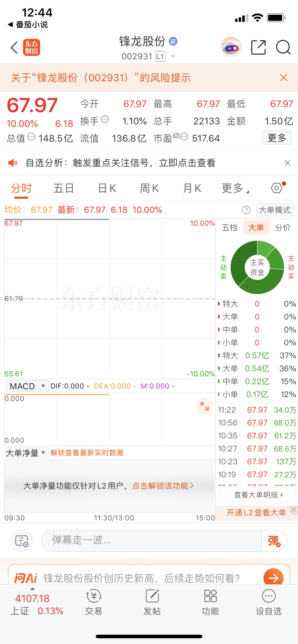Tap the 更多 quote details button
298x644 pixels.
[277, 138]
